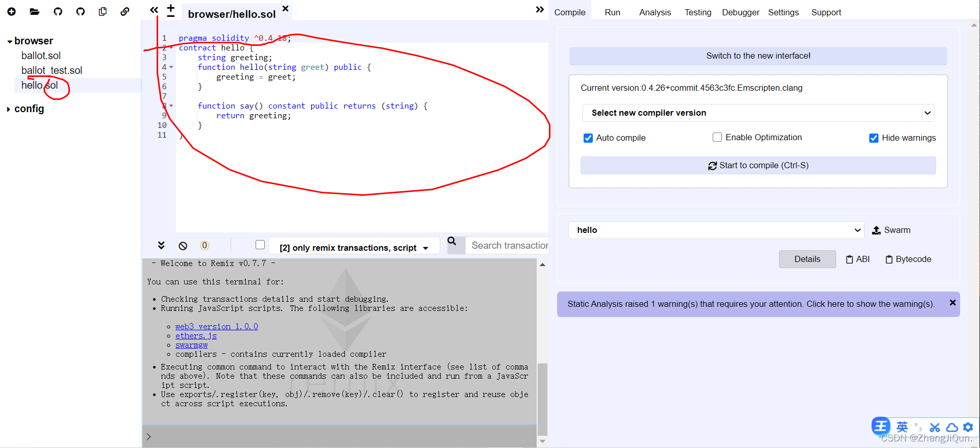Create a new file with the plus circle icon
This screenshot has height=448, width=980.
(11, 11)
